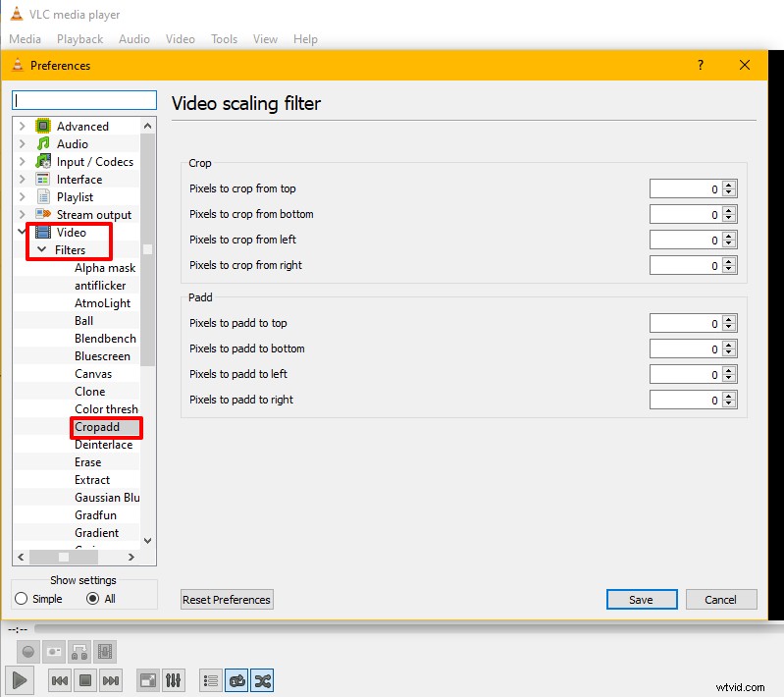Viewport: 784px width, 697px height.
Task: Select the Cropadd filter item
Action: (97, 427)
